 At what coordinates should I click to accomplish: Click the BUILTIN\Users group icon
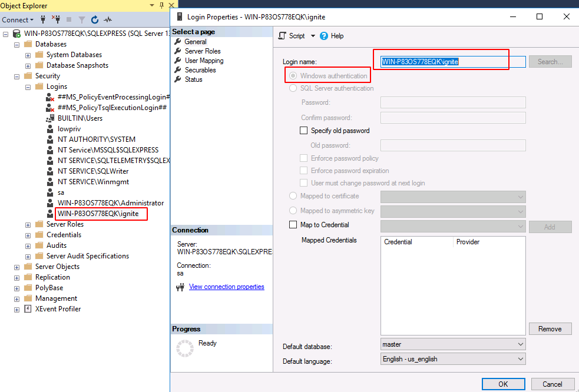(50, 118)
